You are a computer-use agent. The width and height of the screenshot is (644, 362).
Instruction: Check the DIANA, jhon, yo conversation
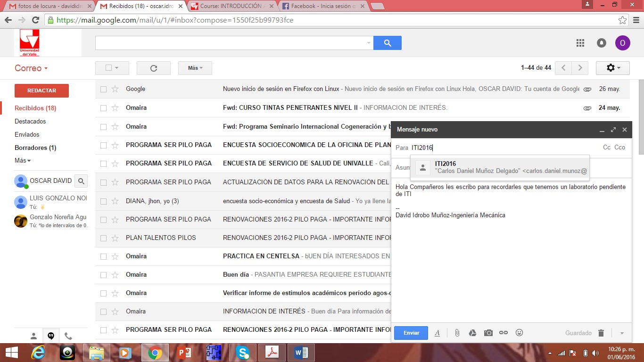103,201
